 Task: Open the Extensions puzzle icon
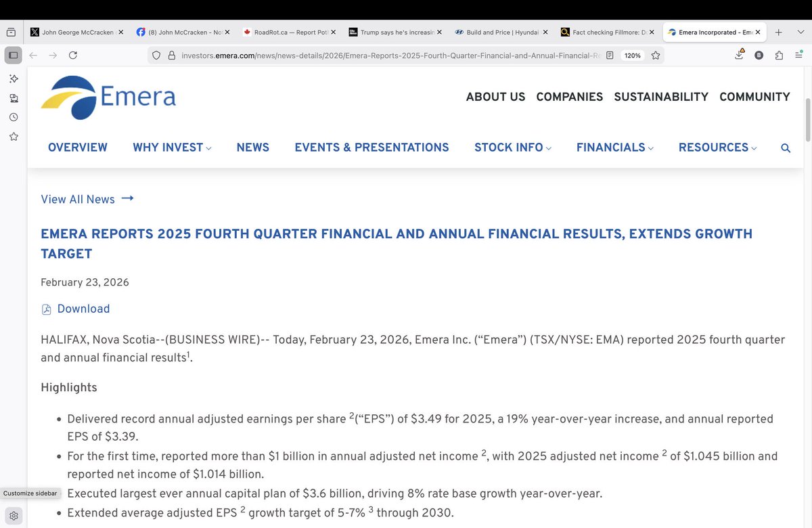[779, 56]
